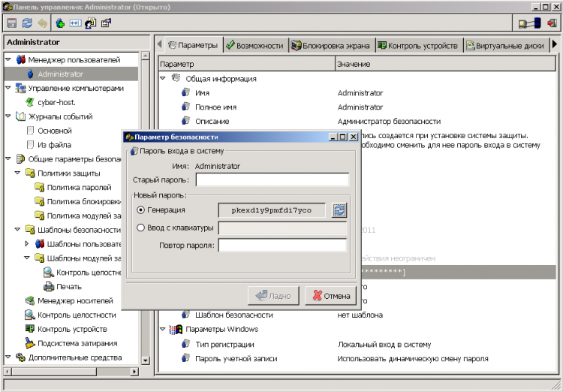563x392 pixels.
Task: Select the Полное имя parameter row
Action: [357, 107]
